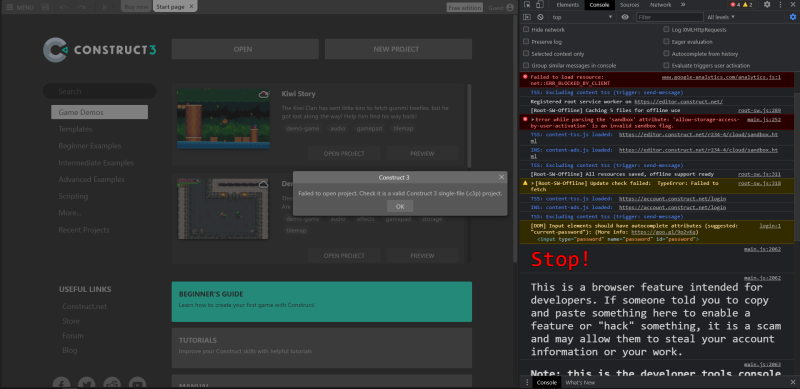
Task: Toggle the Eager evaluation checkbox
Action: point(666,42)
